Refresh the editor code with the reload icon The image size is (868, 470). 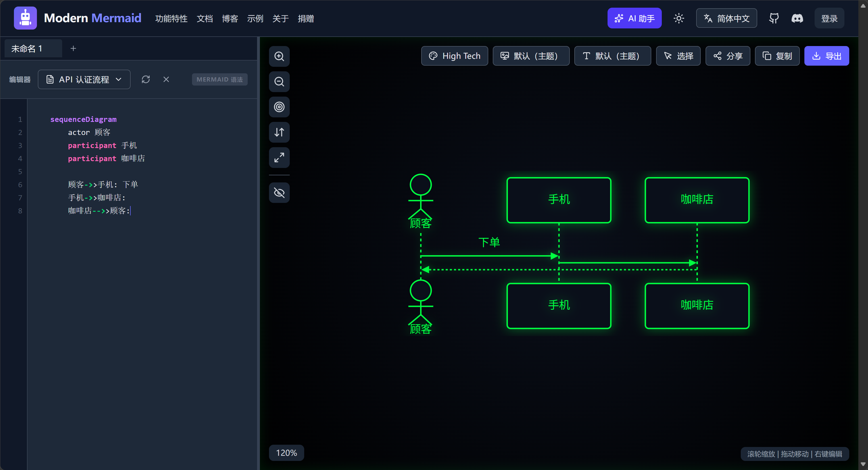pyautogui.click(x=145, y=79)
